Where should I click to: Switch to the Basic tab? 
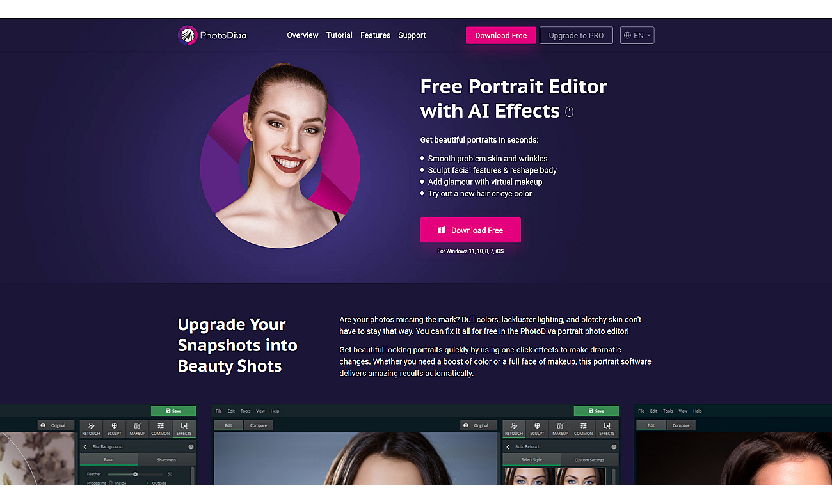pos(109,459)
